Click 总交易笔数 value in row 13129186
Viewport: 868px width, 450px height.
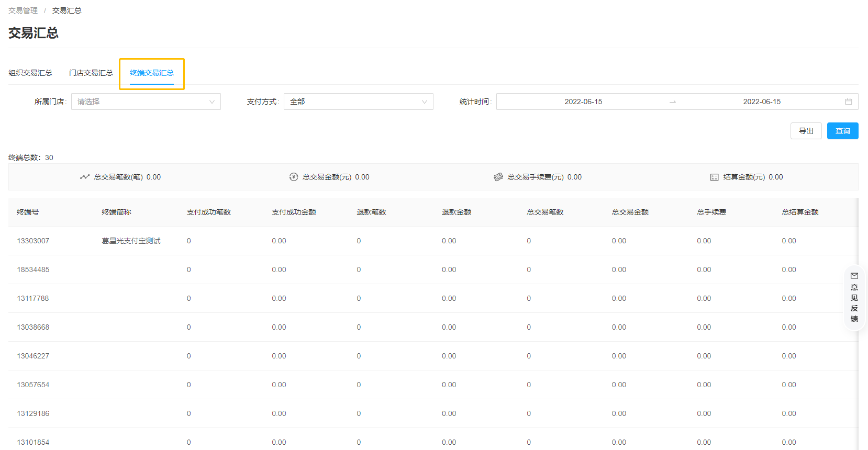click(x=529, y=413)
